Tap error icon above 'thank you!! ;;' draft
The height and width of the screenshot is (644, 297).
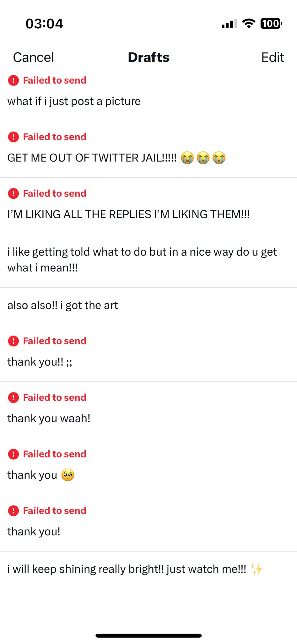point(13,341)
